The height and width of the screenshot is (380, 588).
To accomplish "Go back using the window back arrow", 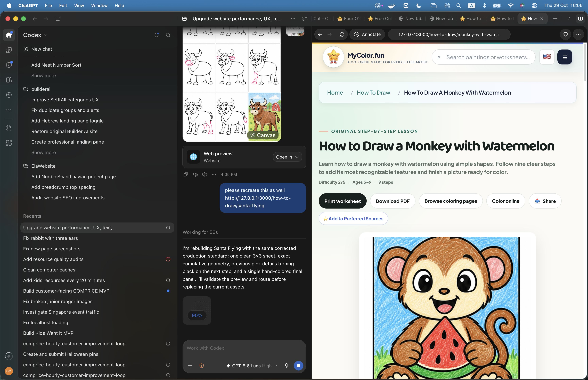I will point(35,19).
